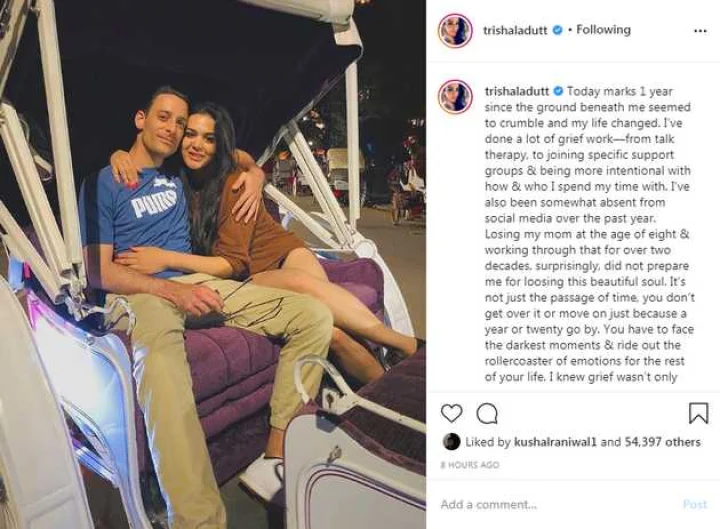Click the couple photo in the carriage
Viewport: 720px width, 529px height.
[x=213, y=264]
